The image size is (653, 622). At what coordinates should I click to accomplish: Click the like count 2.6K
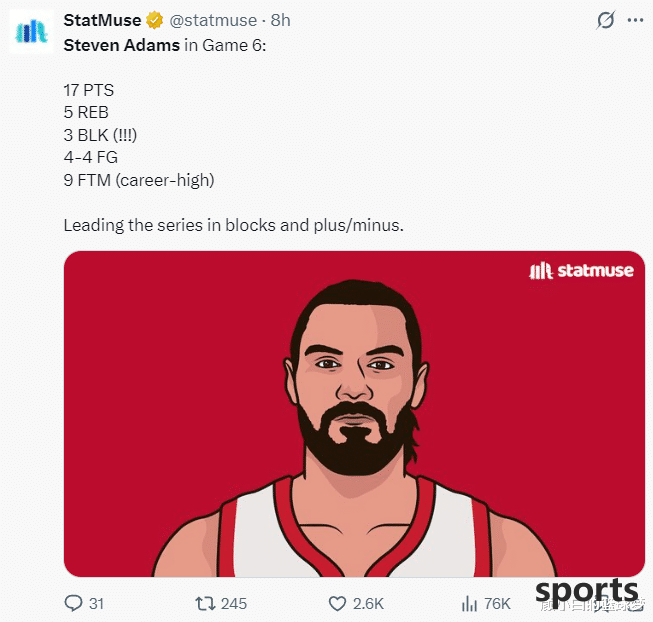[368, 604]
